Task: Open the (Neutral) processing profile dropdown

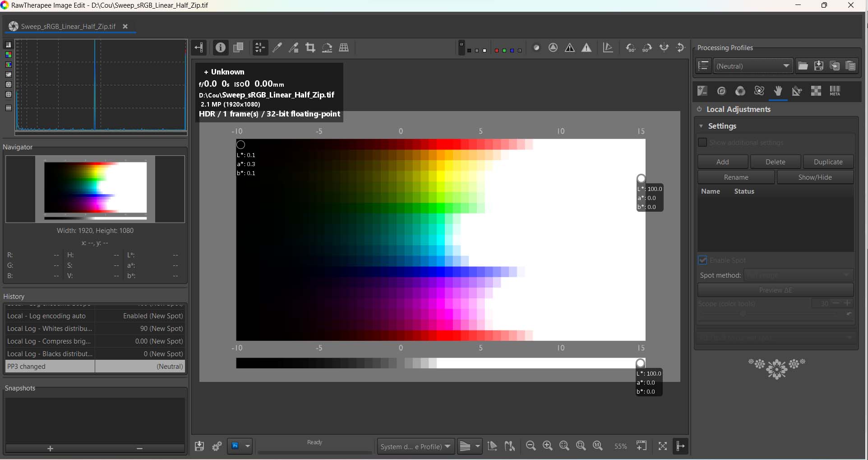Action: pyautogui.click(x=753, y=66)
